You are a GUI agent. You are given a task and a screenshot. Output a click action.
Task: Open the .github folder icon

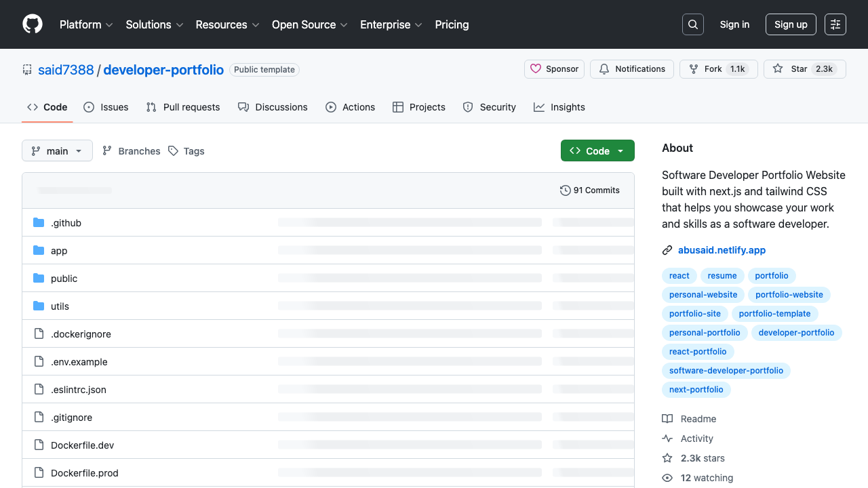(39, 222)
